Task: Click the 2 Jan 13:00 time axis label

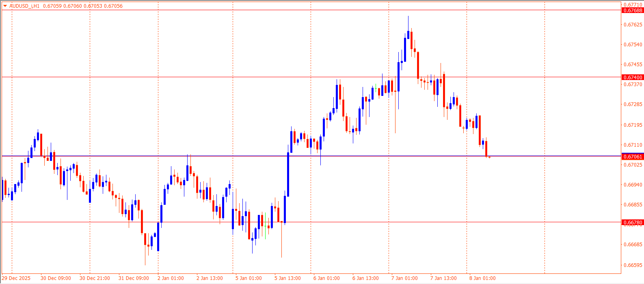Action: pos(210,278)
